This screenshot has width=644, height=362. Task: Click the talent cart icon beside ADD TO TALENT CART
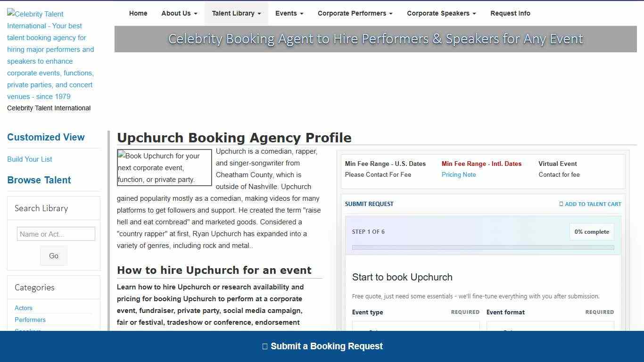561,204
